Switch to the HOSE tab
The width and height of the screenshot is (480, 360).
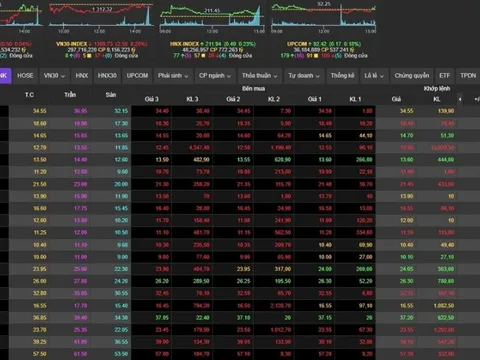click(25, 76)
